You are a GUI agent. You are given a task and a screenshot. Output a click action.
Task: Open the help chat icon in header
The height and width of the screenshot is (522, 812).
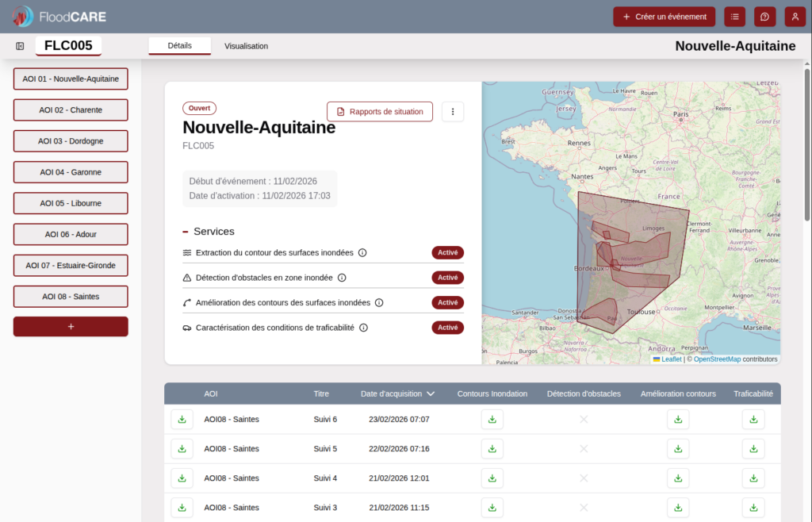[764, 17]
